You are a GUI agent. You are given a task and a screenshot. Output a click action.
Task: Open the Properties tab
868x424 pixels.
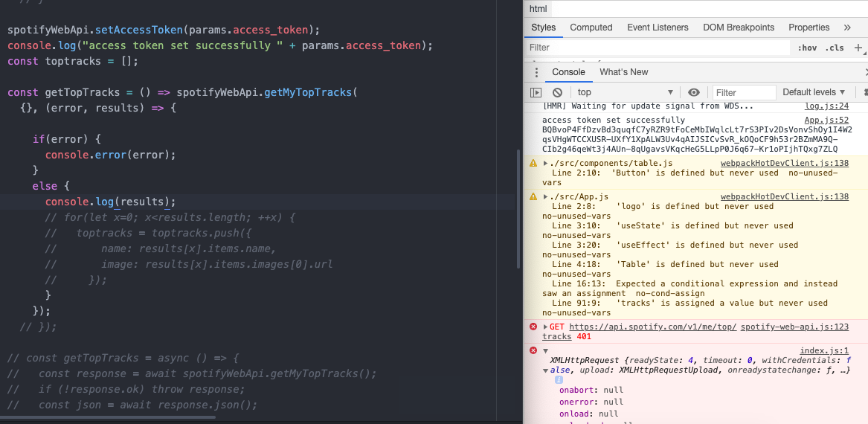point(808,28)
